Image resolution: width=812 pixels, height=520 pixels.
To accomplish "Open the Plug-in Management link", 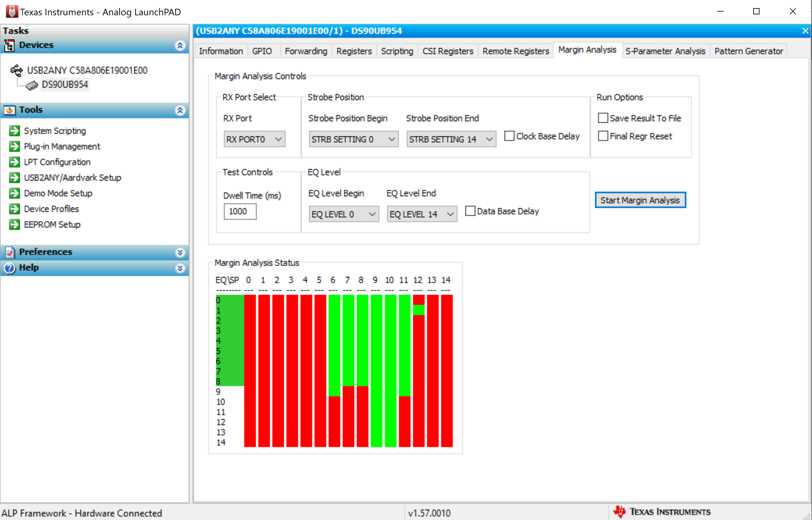I will pyautogui.click(x=62, y=146).
